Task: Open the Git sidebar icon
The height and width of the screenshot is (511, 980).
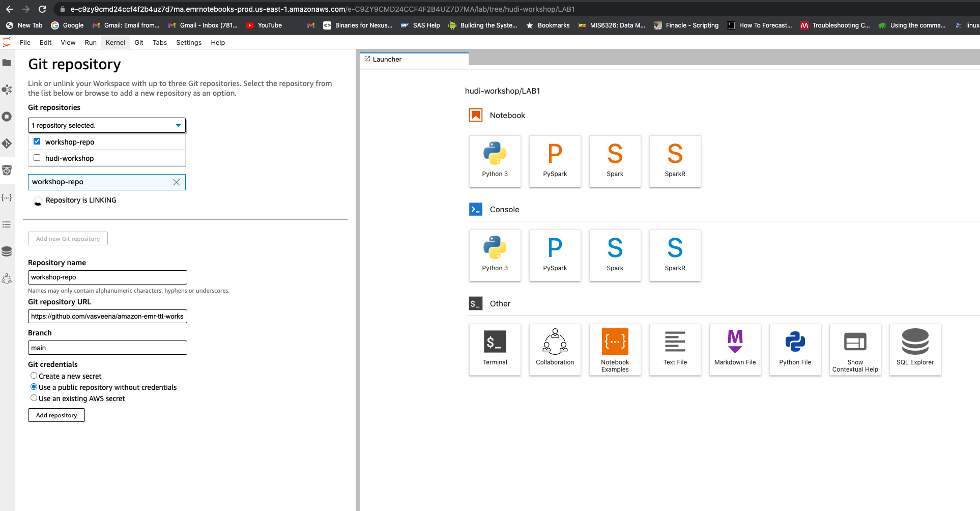Action: pyautogui.click(x=7, y=144)
